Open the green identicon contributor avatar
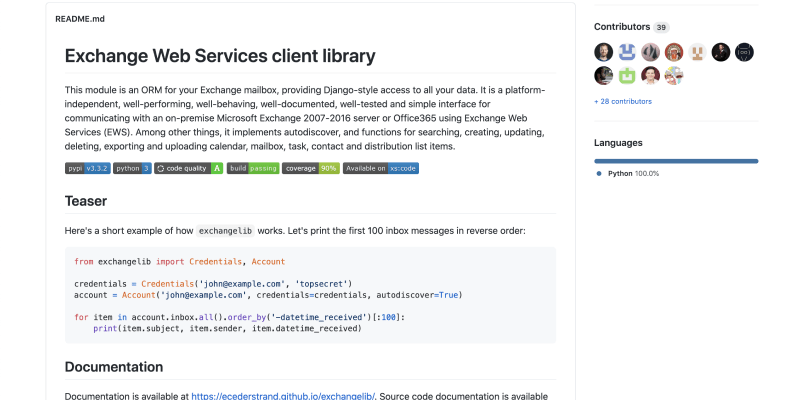Screen dimensions: 800x400 pyautogui.click(x=627, y=75)
